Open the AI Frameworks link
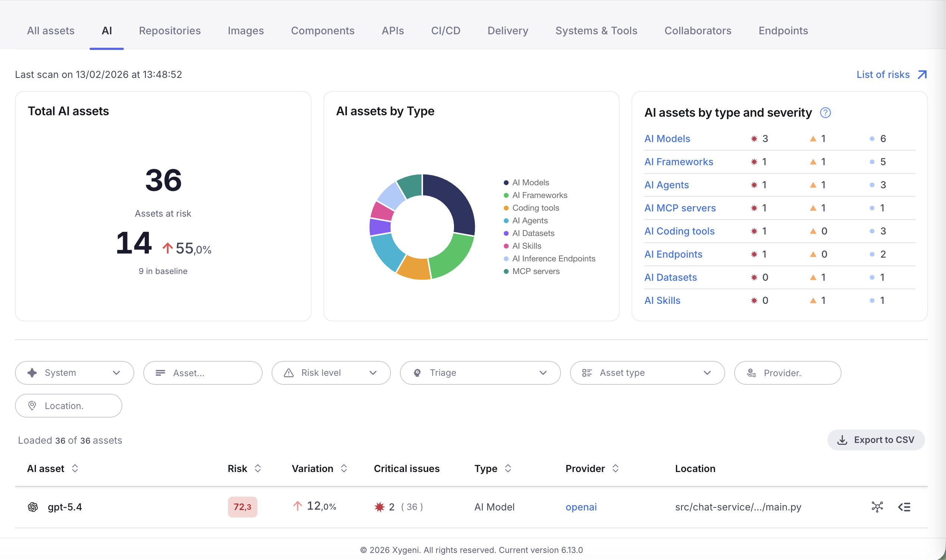This screenshot has height=560, width=946. (x=679, y=162)
